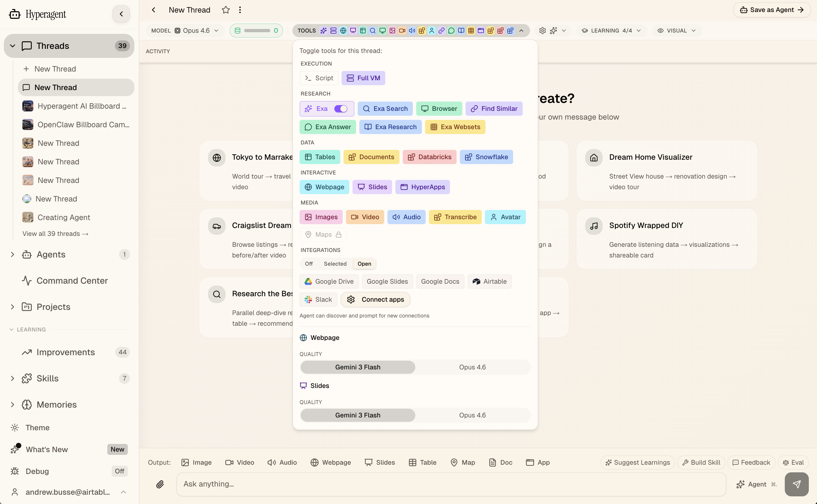This screenshot has width=817, height=504.
Task: Open the Improvements menu item
Action: pyautogui.click(x=65, y=352)
